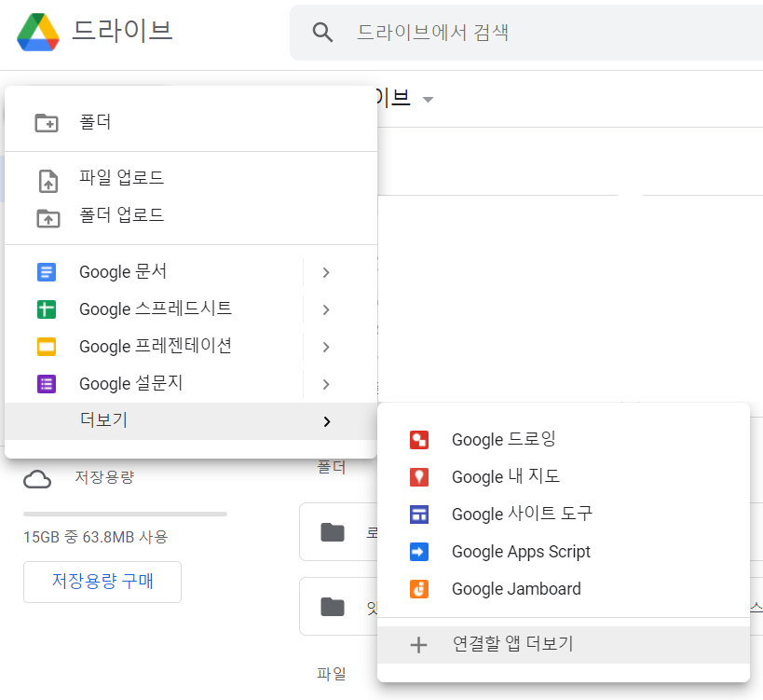Click the search magnifier icon
This screenshot has height=700, width=763.
point(322,32)
